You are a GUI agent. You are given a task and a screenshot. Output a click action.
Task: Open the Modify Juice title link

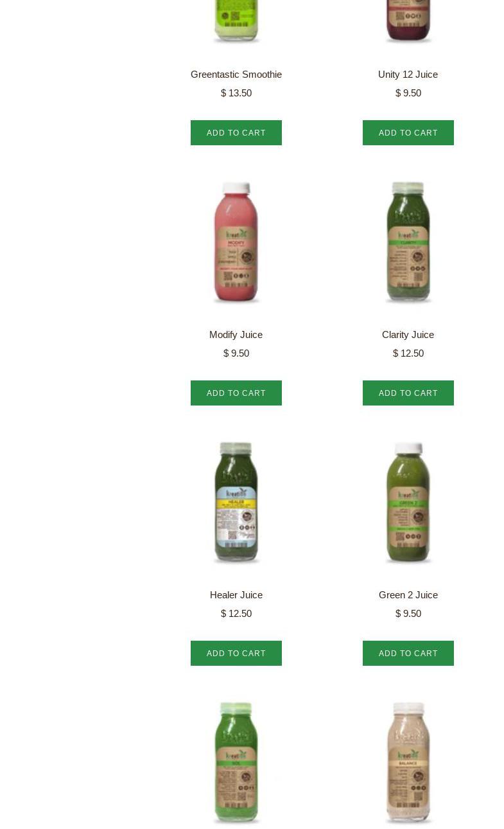click(x=236, y=335)
